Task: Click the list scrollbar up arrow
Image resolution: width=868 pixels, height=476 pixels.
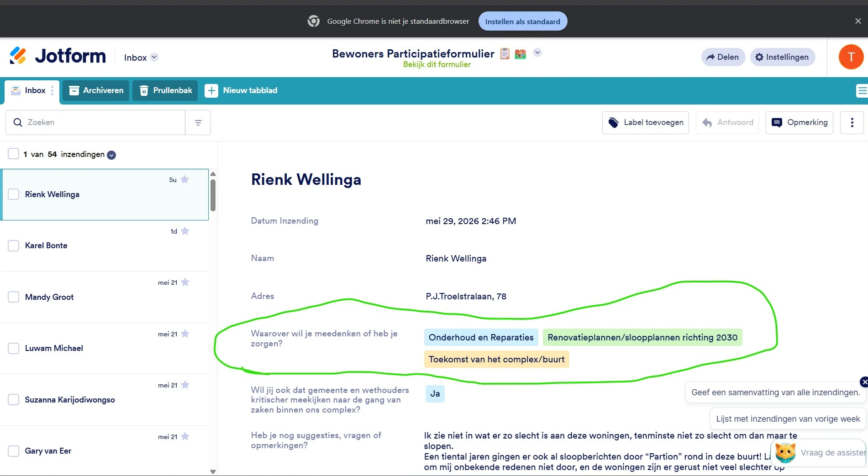Action: click(213, 174)
